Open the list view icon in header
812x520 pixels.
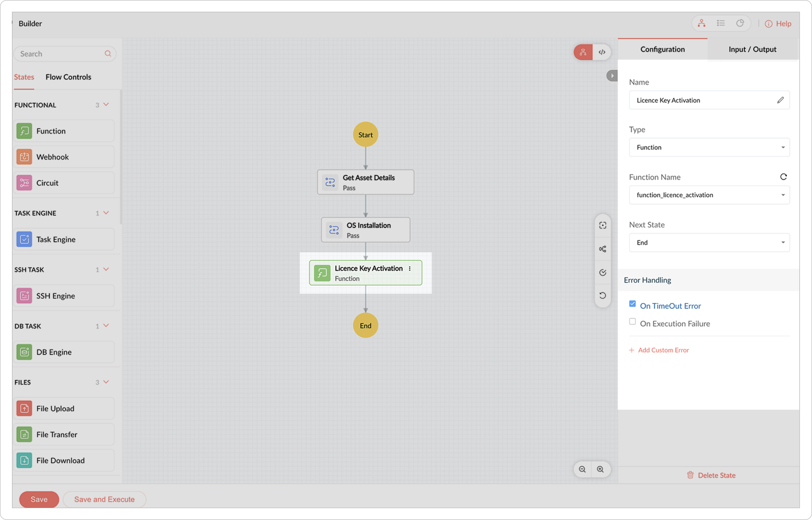pyautogui.click(x=721, y=23)
